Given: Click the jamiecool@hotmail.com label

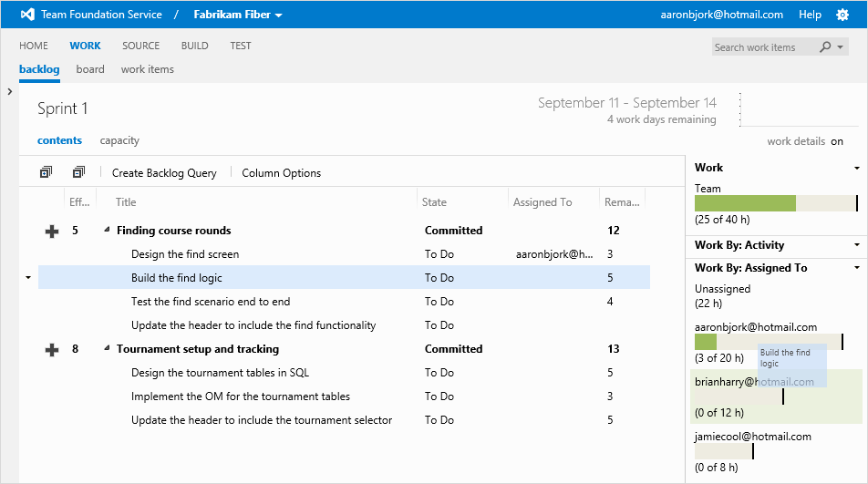Looking at the screenshot, I should point(753,437).
